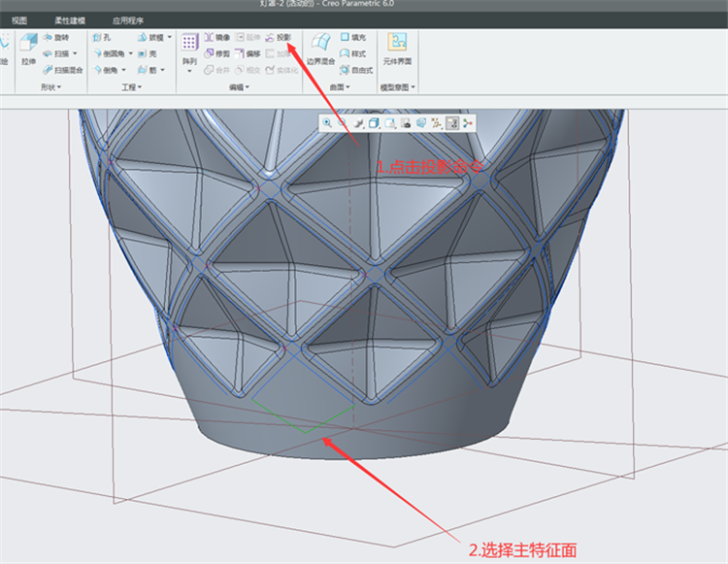The height and width of the screenshot is (564, 728).
Task: Click the repaint brush icon in graphics toolbar
Action: coord(358,123)
